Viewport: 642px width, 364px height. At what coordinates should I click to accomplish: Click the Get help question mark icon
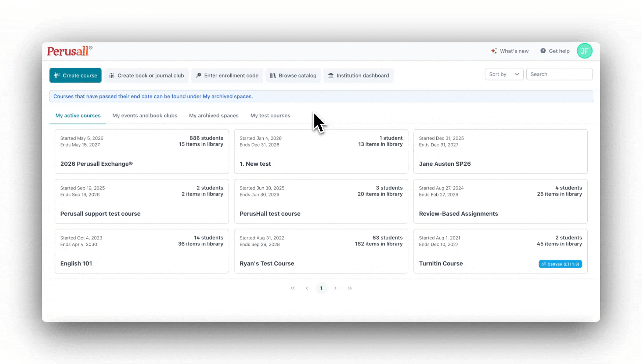click(543, 51)
